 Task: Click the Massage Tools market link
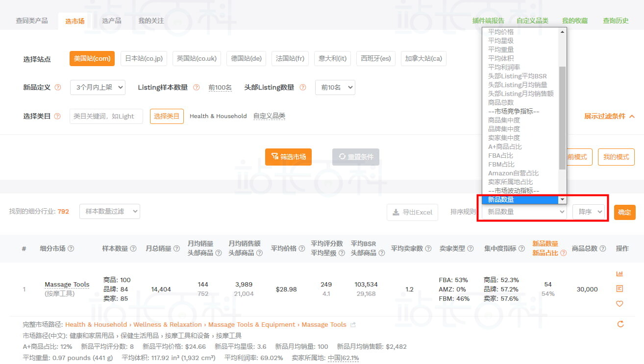67,285
